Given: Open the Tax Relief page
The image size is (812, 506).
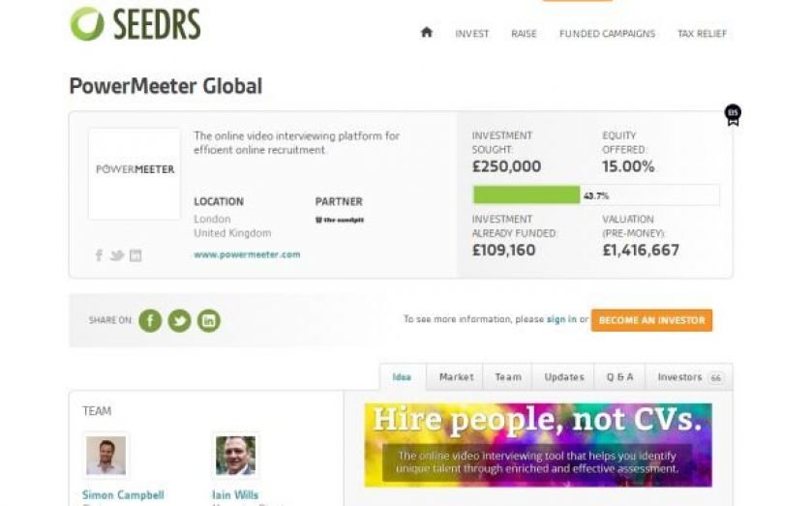Looking at the screenshot, I should coord(702,34).
